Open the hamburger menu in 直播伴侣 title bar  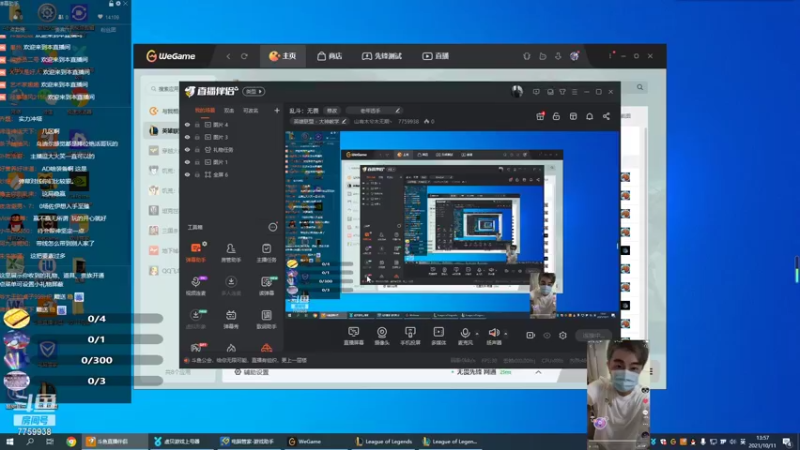click(574, 92)
